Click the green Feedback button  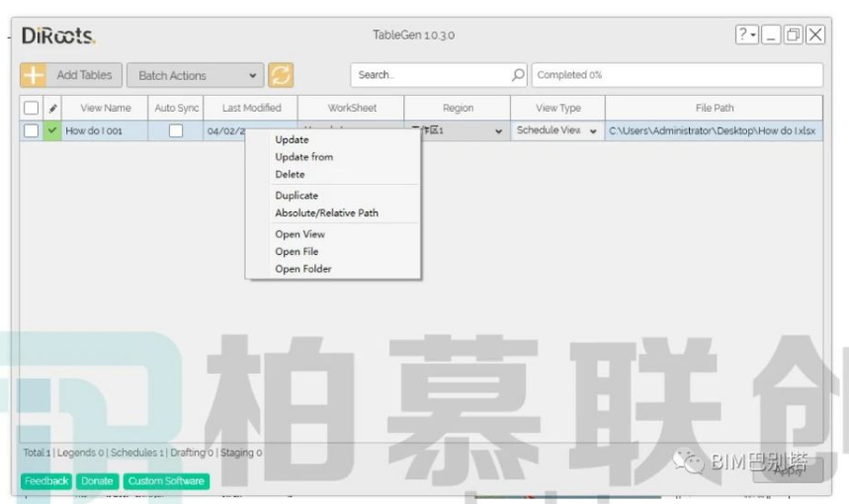(x=46, y=480)
